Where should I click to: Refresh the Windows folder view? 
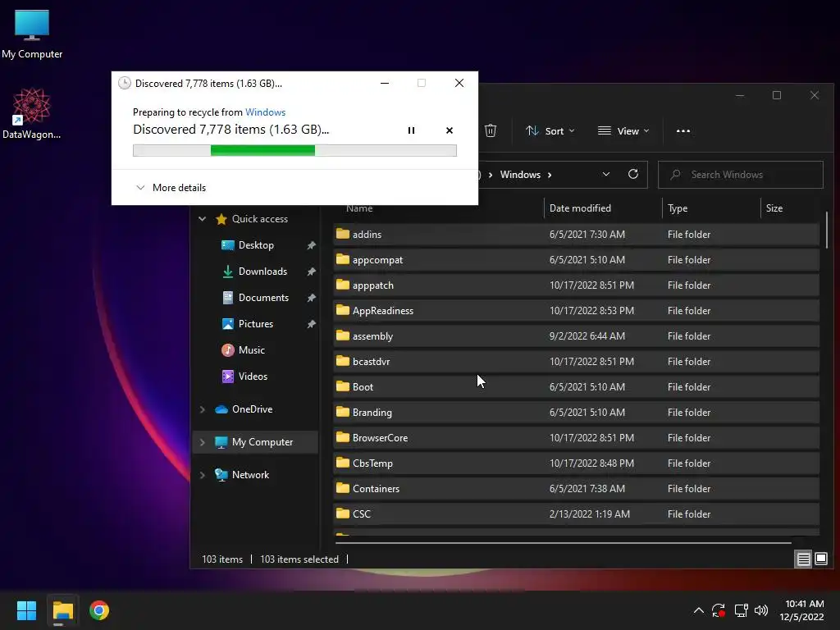pyautogui.click(x=633, y=175)
